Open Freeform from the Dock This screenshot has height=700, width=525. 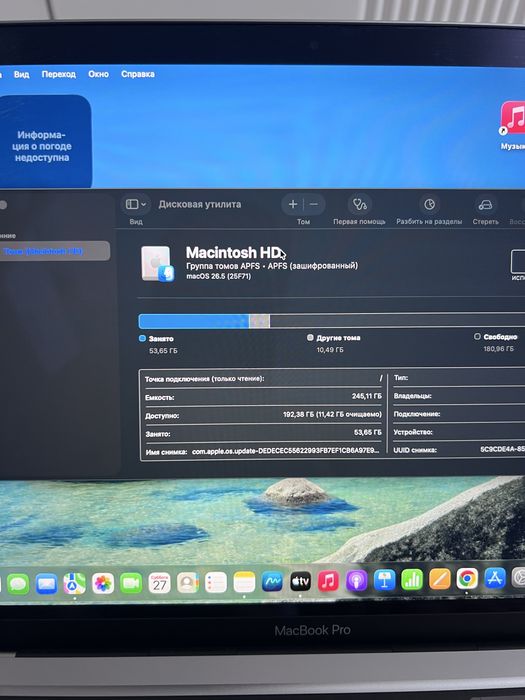point(272,582)
